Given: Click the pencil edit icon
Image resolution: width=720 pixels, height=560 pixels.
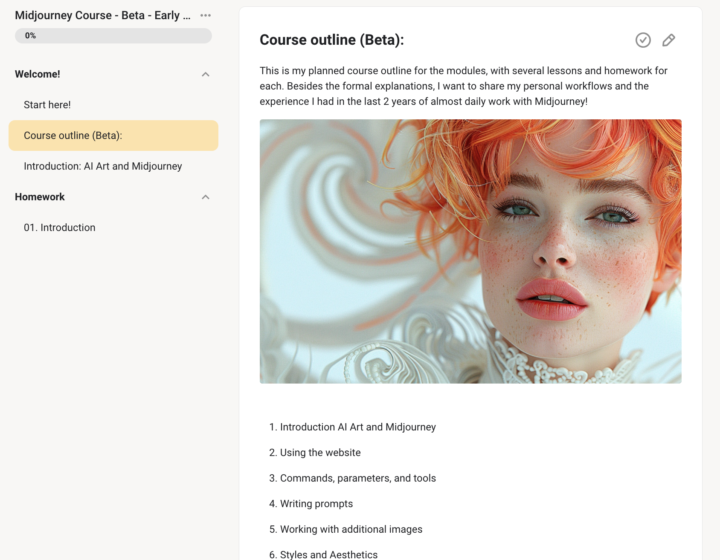Looking at the screenshot, I should click(669, 40).
